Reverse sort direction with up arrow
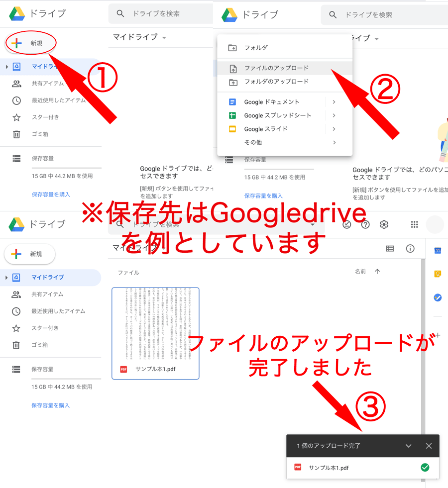Screen dimensions: 448x488 (377, 272)
